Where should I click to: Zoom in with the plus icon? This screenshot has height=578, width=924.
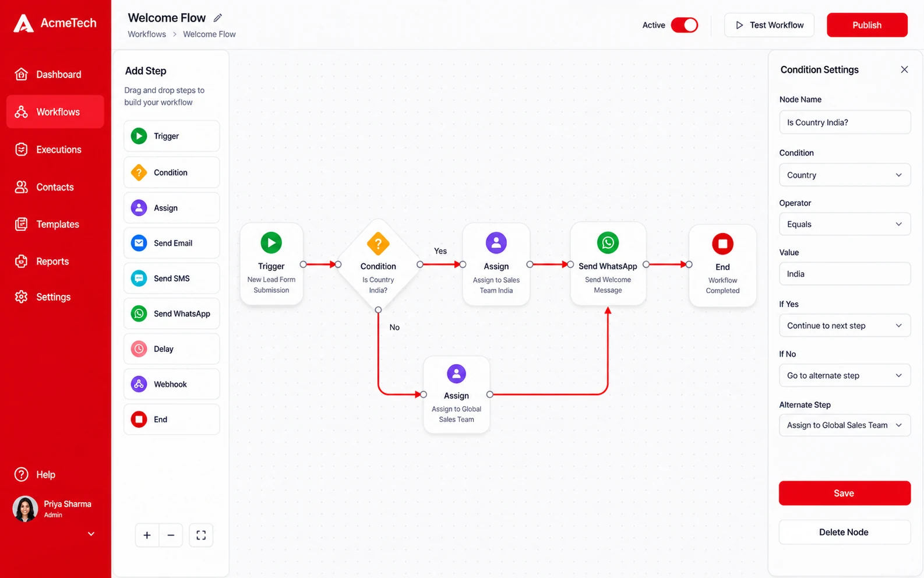147,535
